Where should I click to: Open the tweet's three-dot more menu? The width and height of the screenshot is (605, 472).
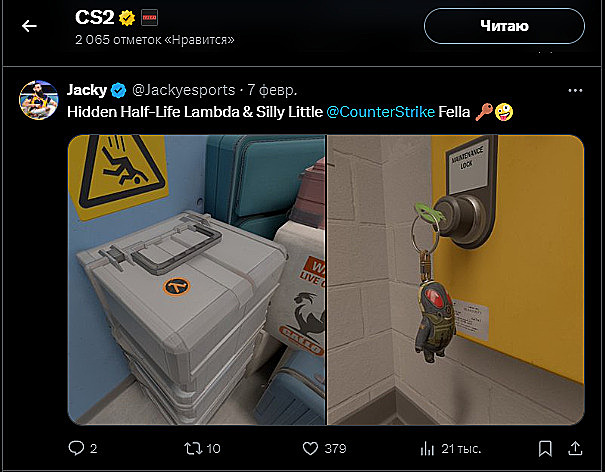[x=575, y=91]
